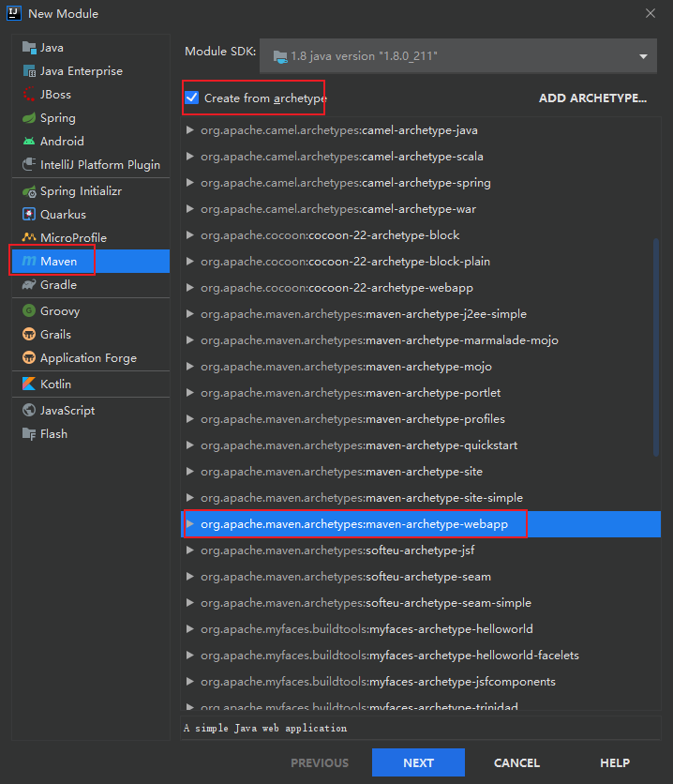This screenshot has width=673, height=784.
Task: Click the Flash folder icon
Action: pos(29,434)
